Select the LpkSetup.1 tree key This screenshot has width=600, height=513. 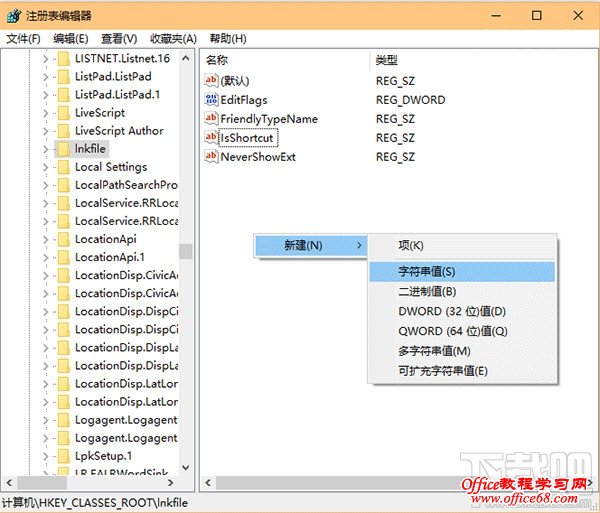(x=103, y=456)
